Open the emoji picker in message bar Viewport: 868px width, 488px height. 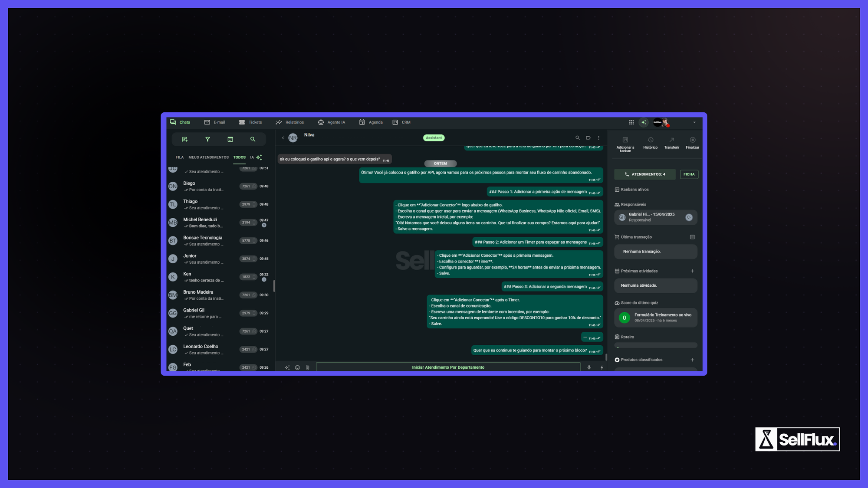[297, 367]
